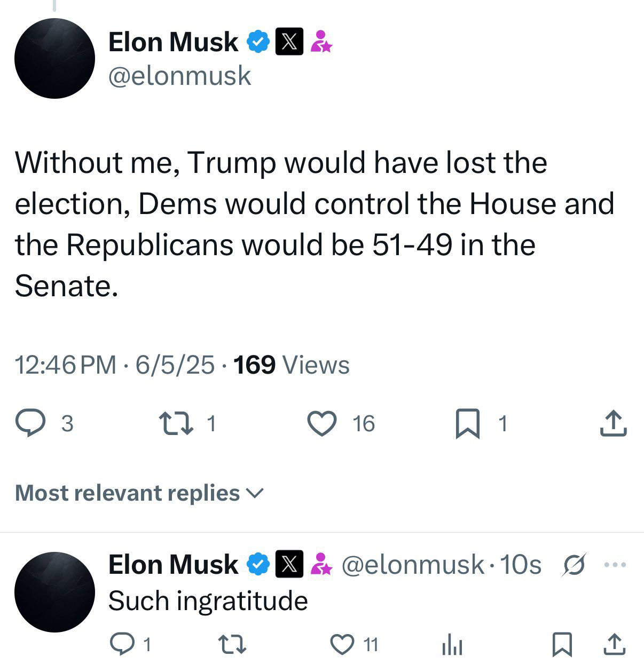644x672 pixels.
Task: Bookmark the 'Such ingratitude' reply
Action: 562,644
